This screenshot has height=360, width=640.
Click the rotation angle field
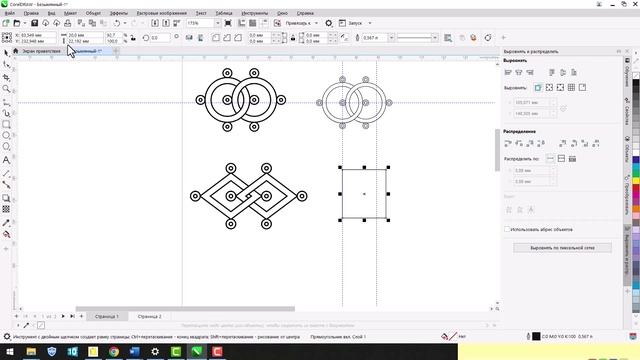[160, 38]
